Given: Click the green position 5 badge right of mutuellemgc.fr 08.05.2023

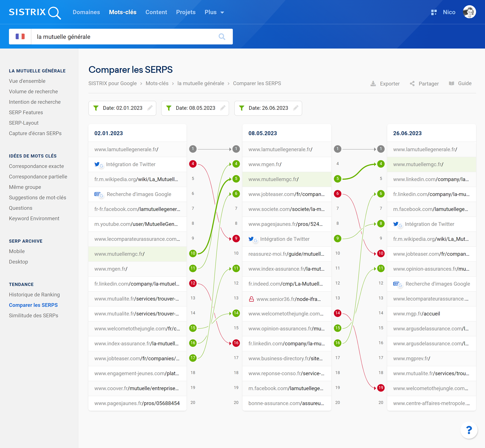Looking at the screenshot, I should (337, 179).
